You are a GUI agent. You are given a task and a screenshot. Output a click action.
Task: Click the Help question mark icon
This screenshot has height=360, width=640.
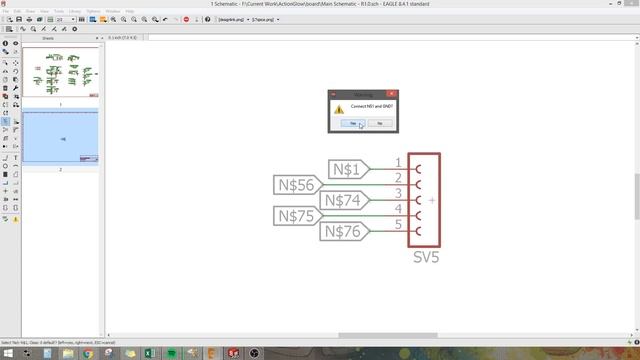[x=207, y=20]
